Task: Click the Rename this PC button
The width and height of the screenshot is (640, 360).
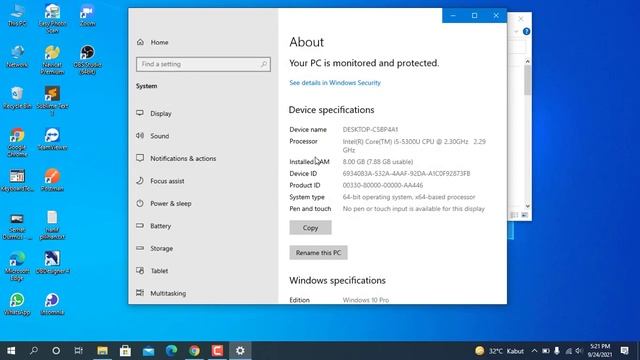Action: pos(318,253)
